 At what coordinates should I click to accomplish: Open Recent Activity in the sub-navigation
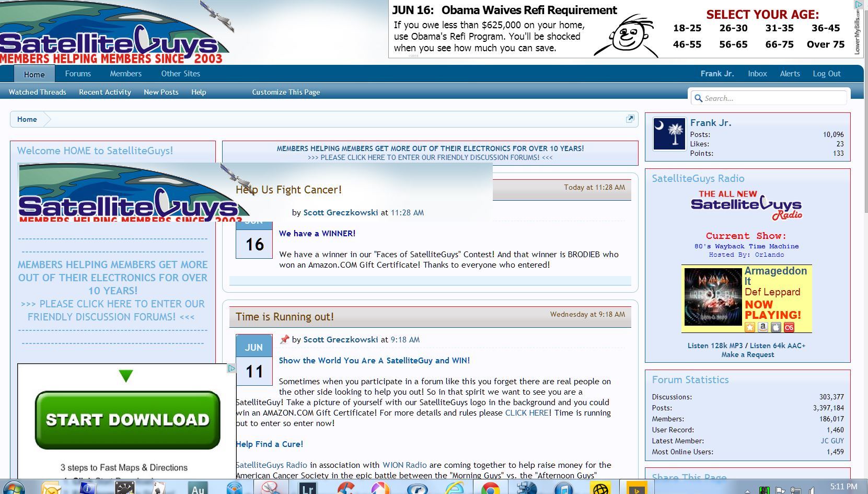[105, 92]
